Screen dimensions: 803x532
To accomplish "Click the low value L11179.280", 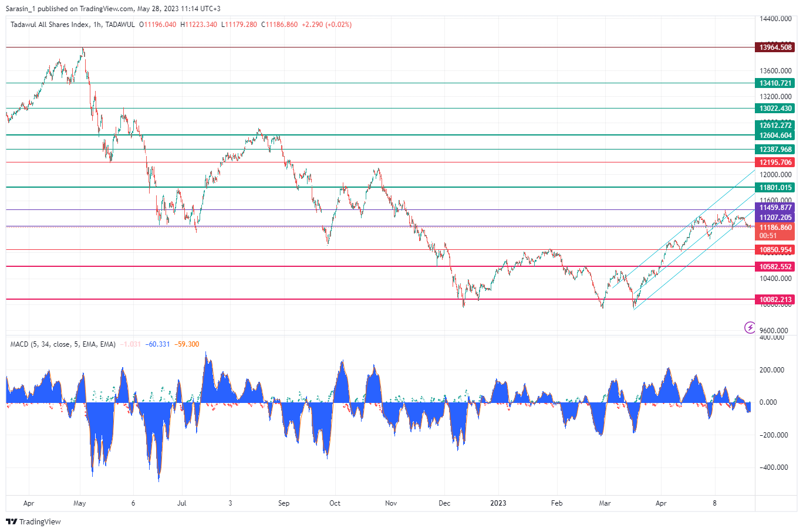I will click(x=239, y=25).
